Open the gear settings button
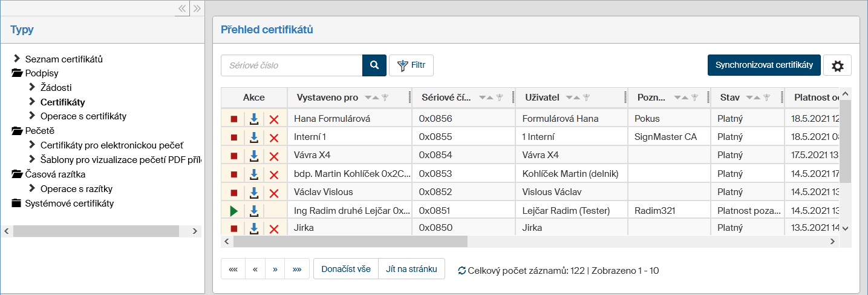Image resolution: width=868 pixels, height=295 pixels. click(x=837, y=66)
